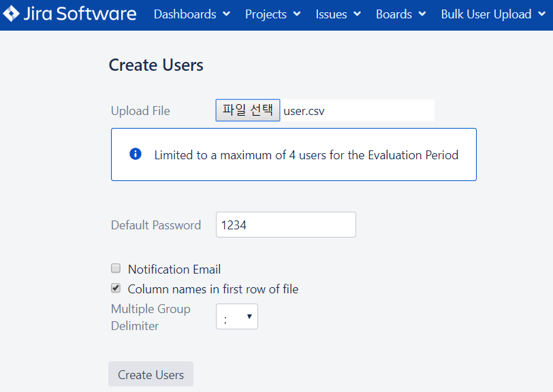Expand the Dashboards chevron arrow
This screenshot has width=553, height=392.
click(227, 14)
